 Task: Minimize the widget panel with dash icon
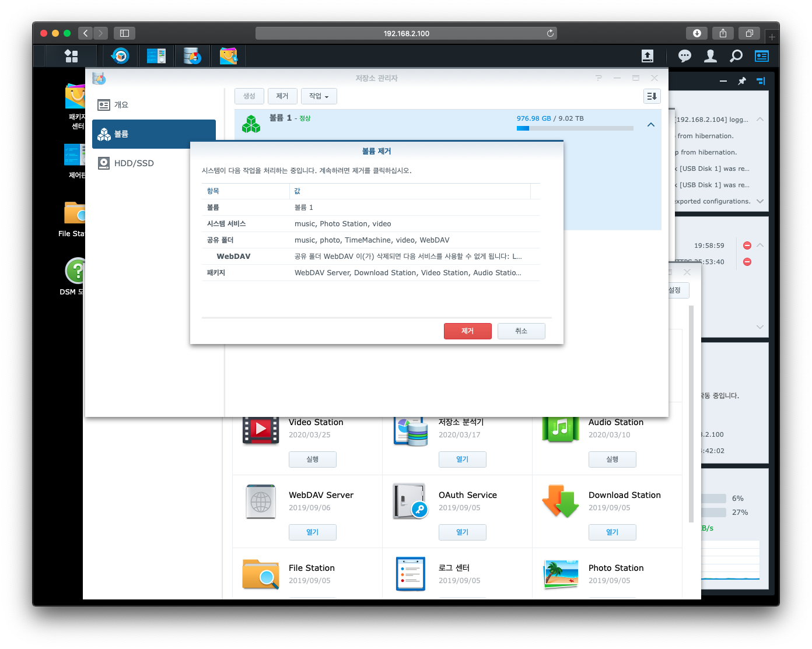pyautogui.click(x=723, y=81)
